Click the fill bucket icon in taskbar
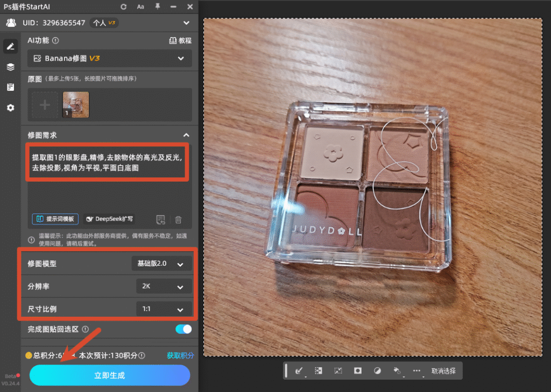 point(397,371)
